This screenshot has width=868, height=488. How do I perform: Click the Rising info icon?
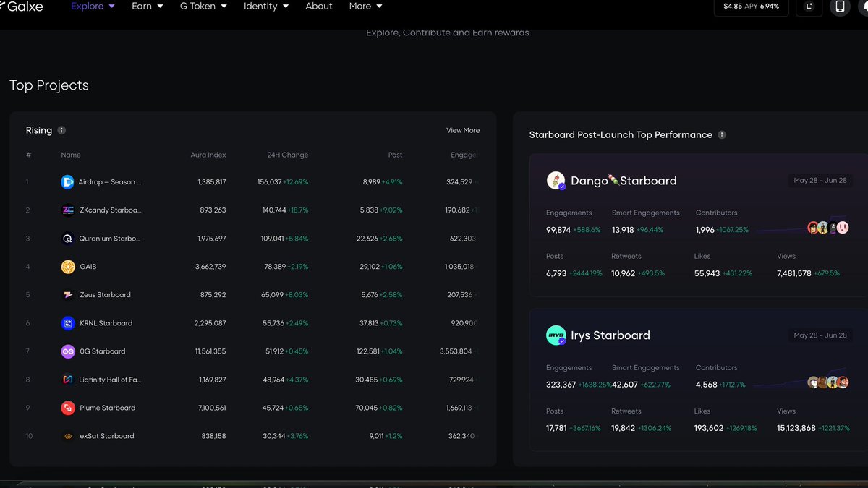coord(61,130)
